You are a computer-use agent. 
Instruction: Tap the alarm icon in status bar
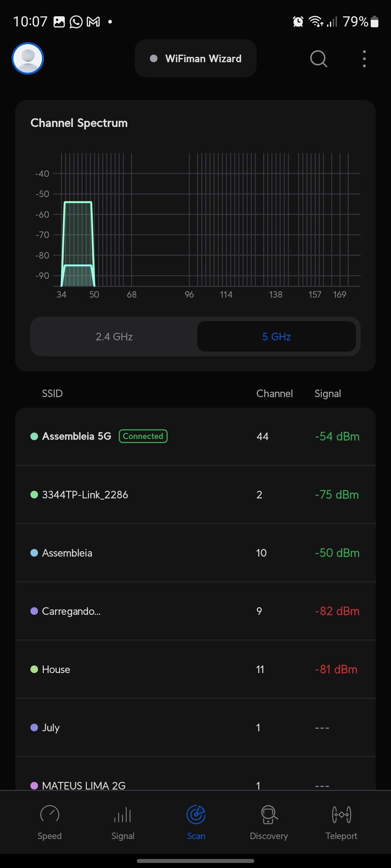click(298, 22)
